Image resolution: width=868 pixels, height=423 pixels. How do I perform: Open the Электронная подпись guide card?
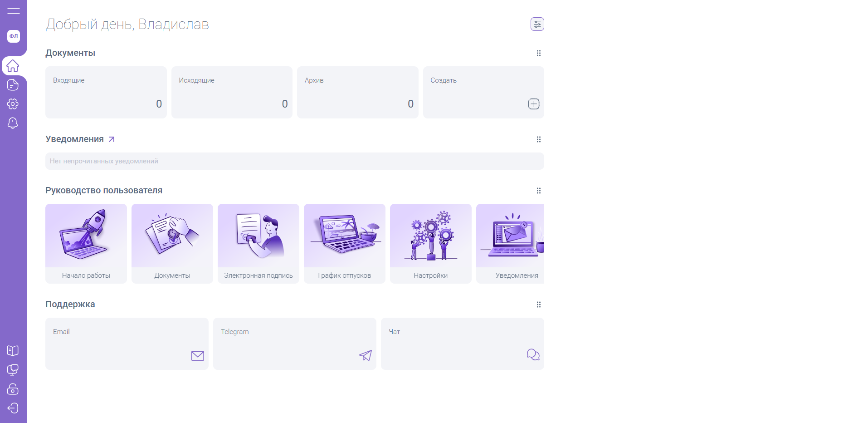click(258, 243)
